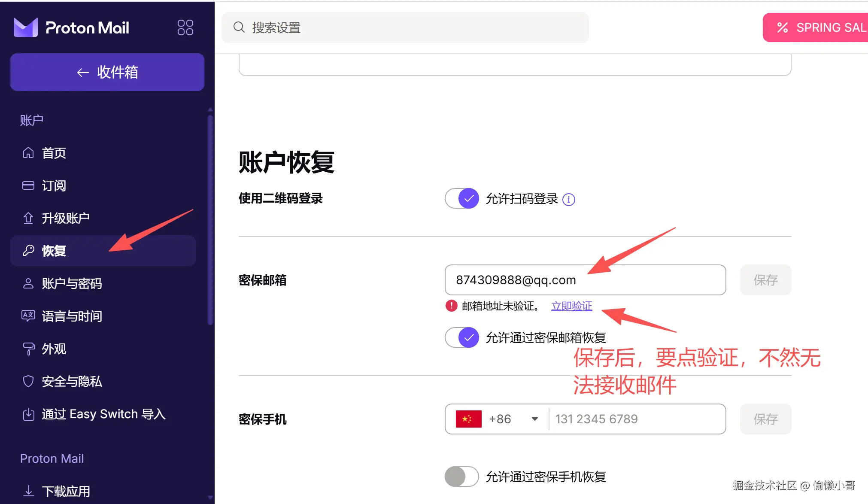
Task: Click the download icon for 下载应用
Action: point(28,491)
